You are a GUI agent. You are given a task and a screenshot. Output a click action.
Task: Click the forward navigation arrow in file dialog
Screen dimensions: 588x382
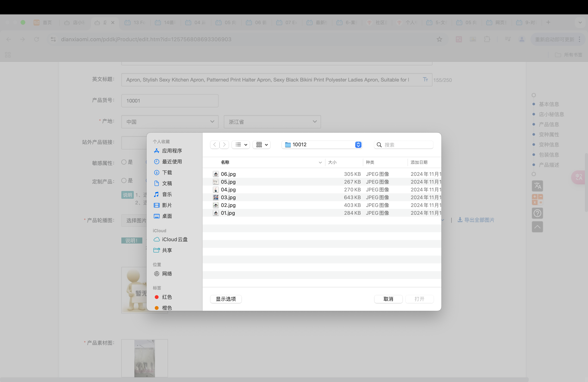click(x=224, y=145)
